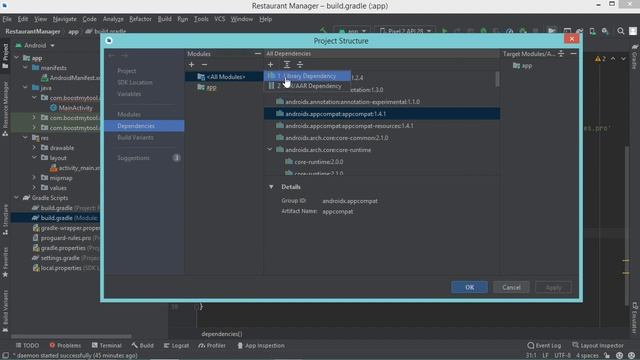Select <All Modules> in modules list
The width and height of the screenshot is (640, 360).
[x=224, y=76]
